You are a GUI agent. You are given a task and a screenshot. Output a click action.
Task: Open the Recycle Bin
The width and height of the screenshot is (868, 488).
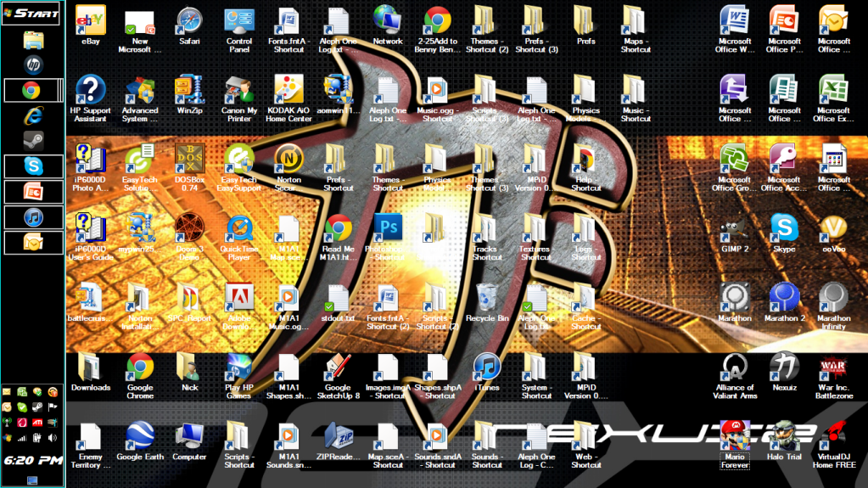[486, 303]
